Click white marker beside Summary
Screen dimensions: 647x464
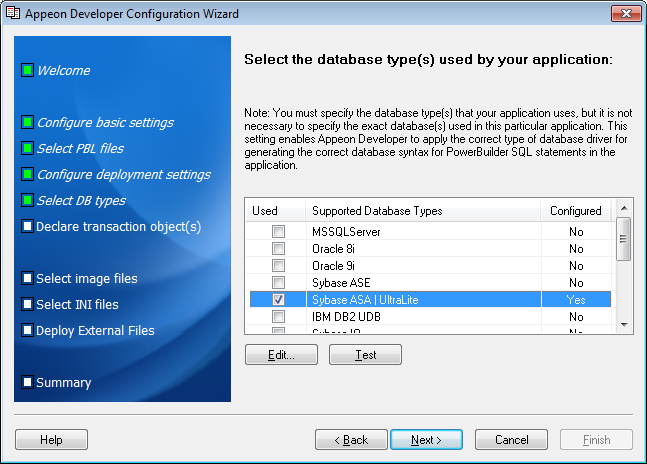click(x=28, y=382)
